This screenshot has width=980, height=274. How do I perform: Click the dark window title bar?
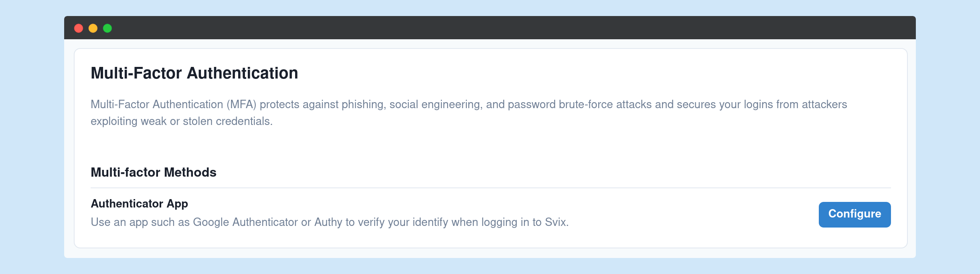[x=481, y=28]
